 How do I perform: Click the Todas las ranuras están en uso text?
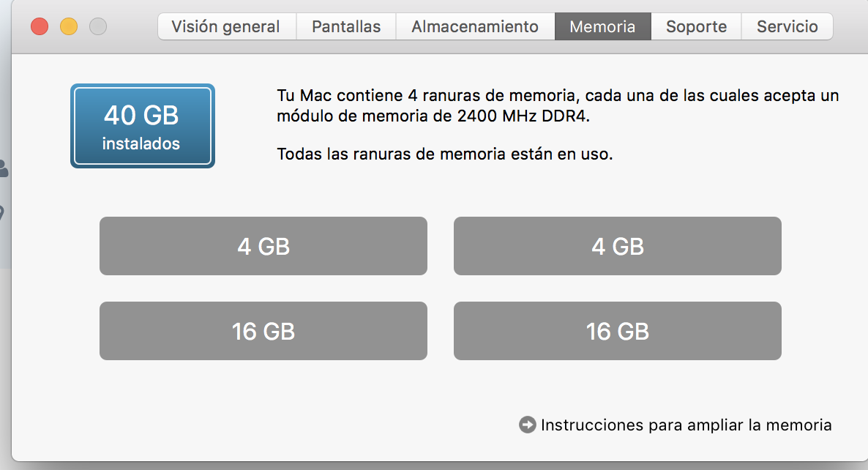[x=444, y=154]
